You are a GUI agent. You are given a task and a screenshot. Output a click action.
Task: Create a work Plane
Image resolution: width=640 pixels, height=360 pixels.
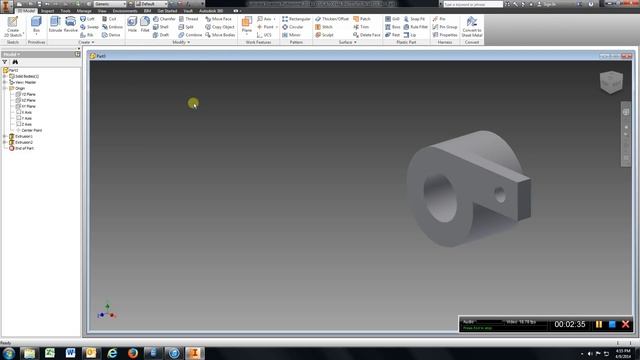click(x=247, y=25)
